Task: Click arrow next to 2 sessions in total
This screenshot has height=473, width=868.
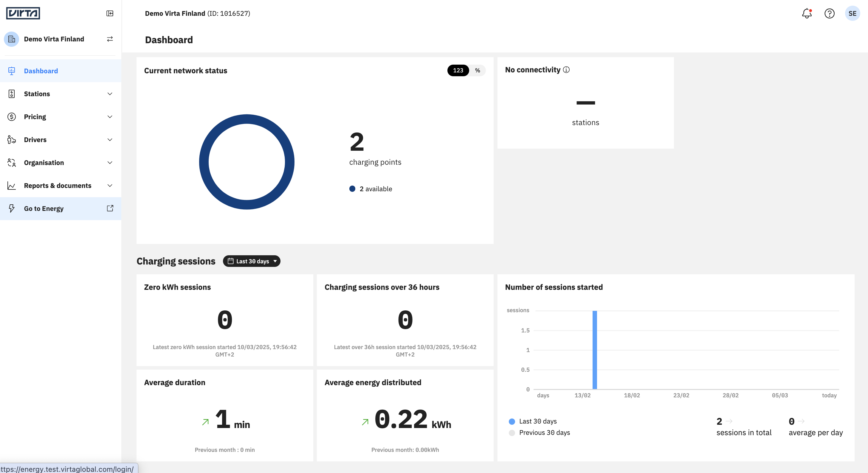Action: pyautogui.click(x=729, y=421)
